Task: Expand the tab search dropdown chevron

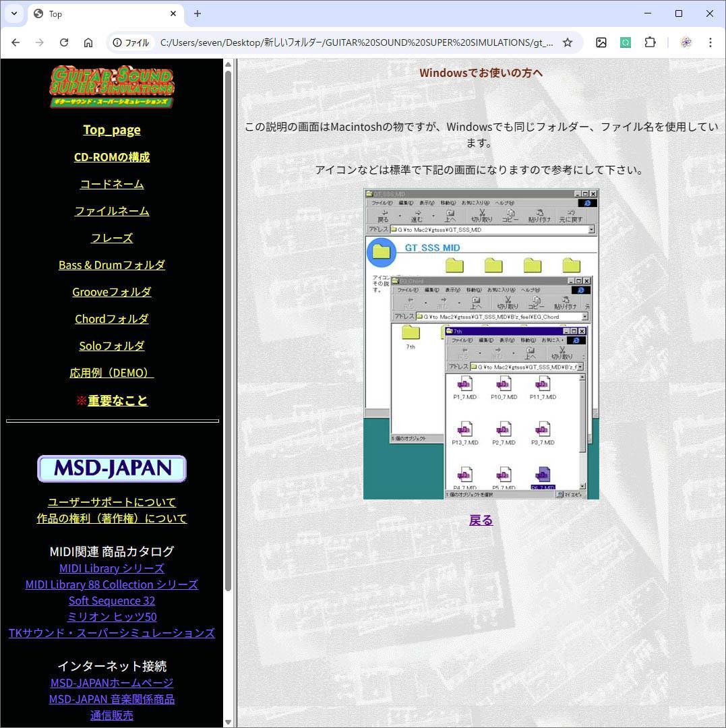Action: click(14, 13)
